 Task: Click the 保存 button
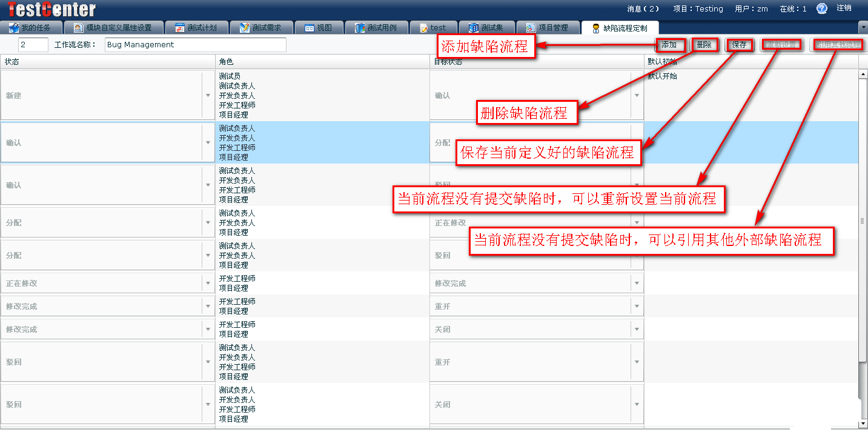(739, 45)
